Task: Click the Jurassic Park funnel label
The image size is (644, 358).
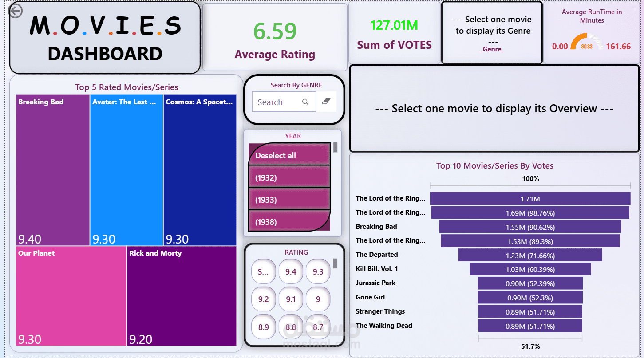Action: (x=375, y=283)
